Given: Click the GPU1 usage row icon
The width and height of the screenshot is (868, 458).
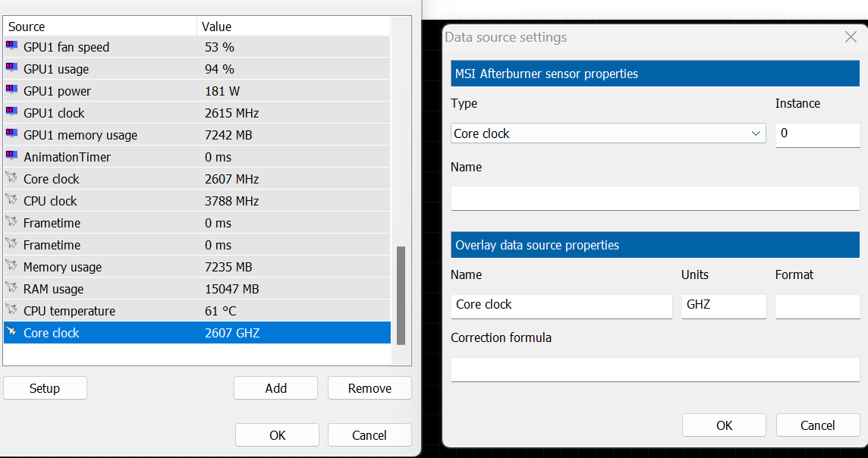Looking at the screenshot, I should click(x=11, y=68).
